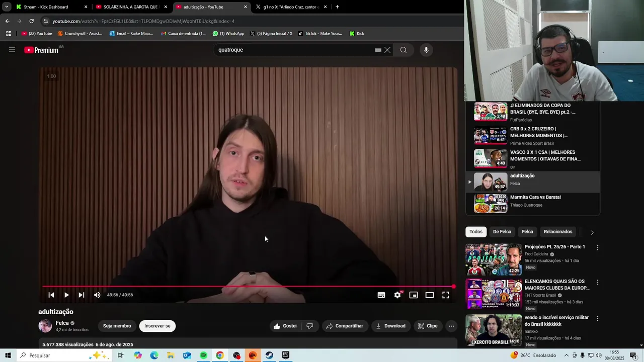Open a new browser tab
Screen dimensions: 644x362
[337, 7]
